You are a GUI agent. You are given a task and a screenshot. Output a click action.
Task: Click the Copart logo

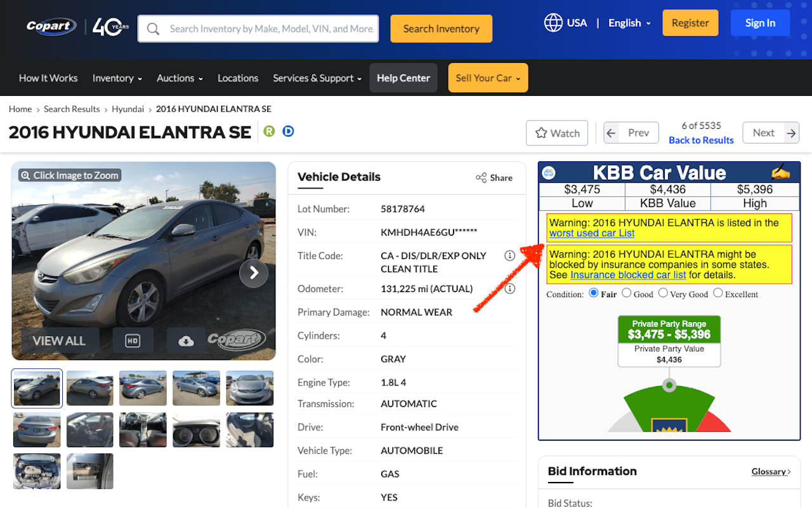point(51,27)
